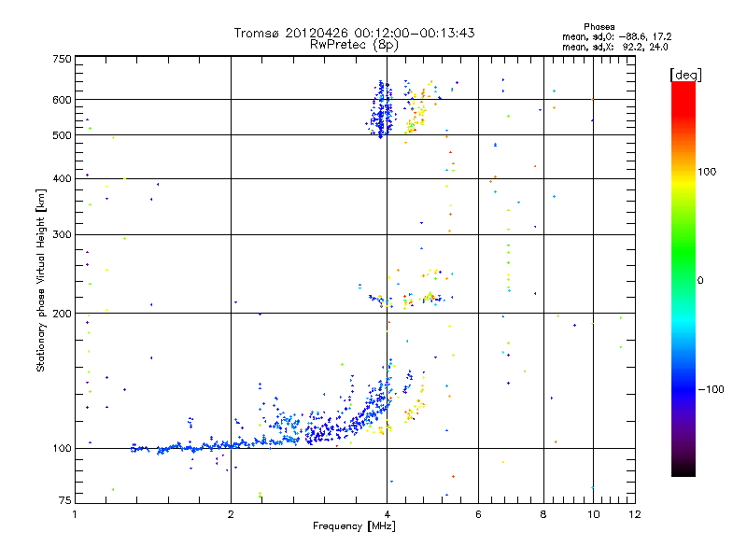This screenshot has height=560, width=747.
Task: Click the 100 colorbar tick label
Action: pyautogui.click(x=707, y=172)
